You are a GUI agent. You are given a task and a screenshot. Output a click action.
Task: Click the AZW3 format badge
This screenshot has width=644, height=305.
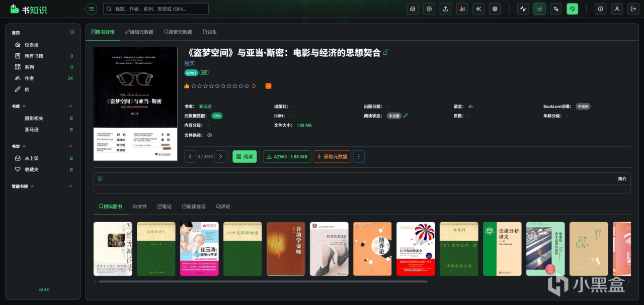coord(191,73)
